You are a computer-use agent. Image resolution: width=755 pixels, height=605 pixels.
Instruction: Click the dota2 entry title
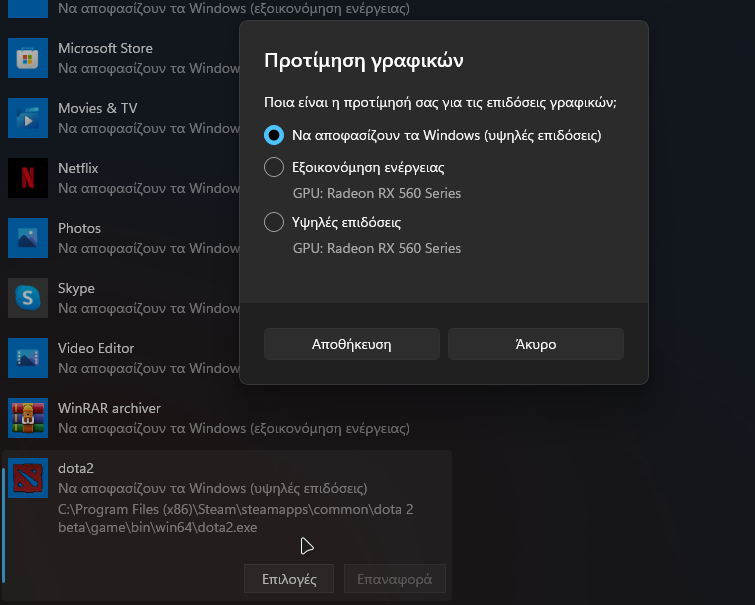coord(76,468)
